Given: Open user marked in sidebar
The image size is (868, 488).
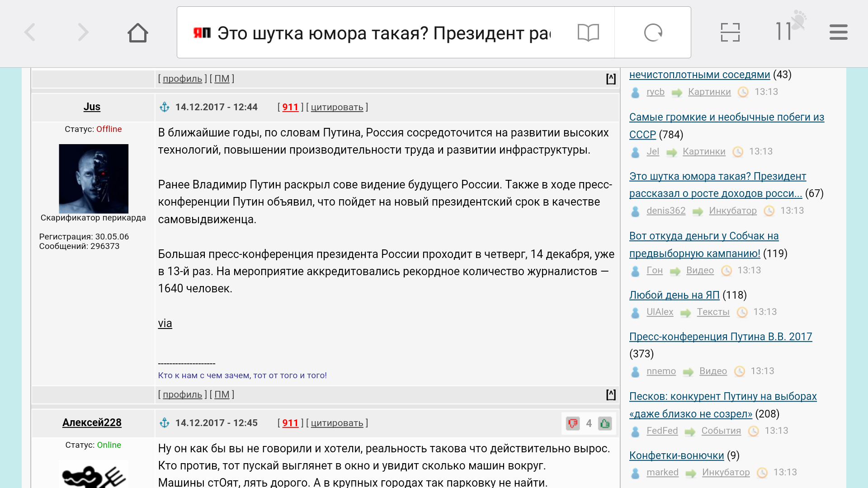Looking at the screenshot, I should click(662, 472).
